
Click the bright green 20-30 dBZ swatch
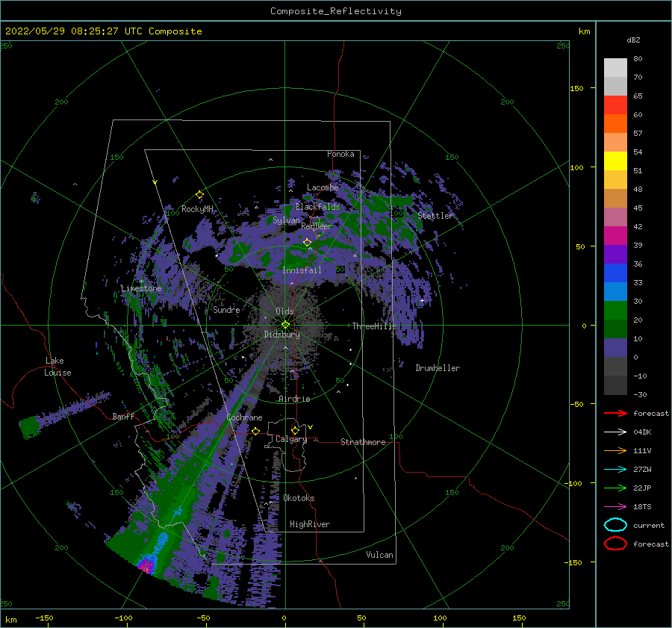(x=615, y=311)
